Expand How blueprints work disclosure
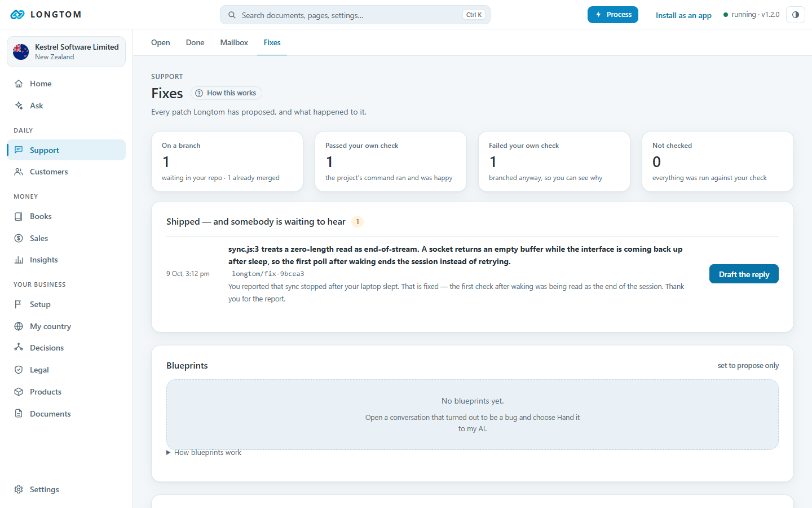Viewport: 812px width, 508px height. point(204,453)
